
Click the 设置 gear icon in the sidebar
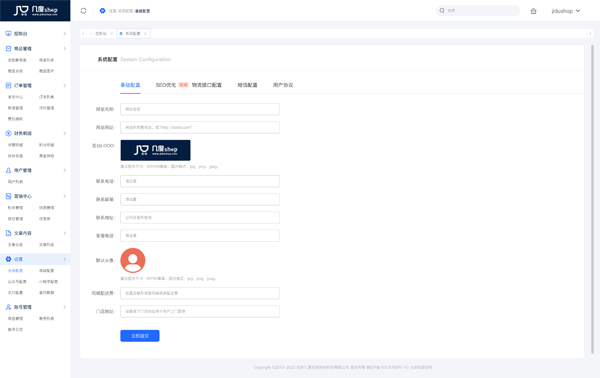pos(8,259)
